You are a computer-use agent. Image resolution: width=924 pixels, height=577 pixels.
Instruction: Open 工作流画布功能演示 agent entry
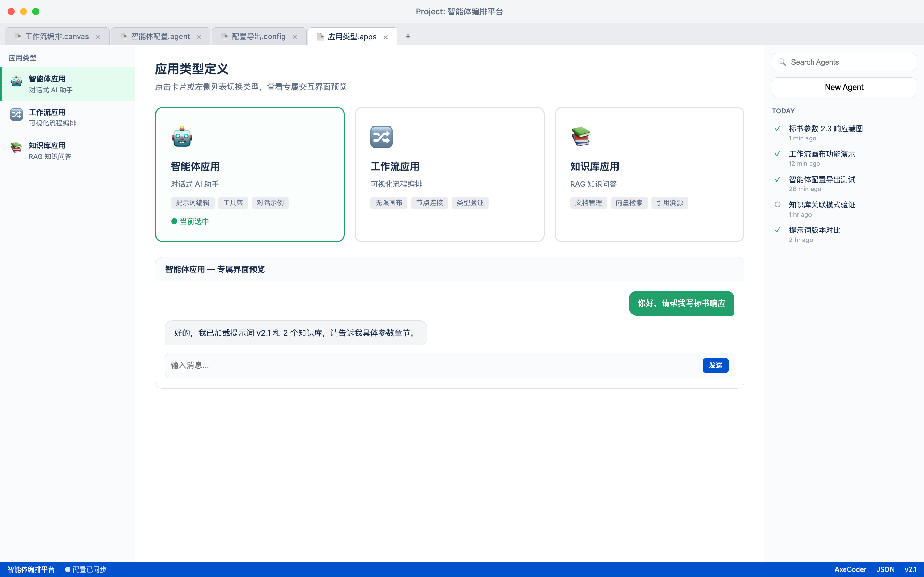tap(844, 158)
